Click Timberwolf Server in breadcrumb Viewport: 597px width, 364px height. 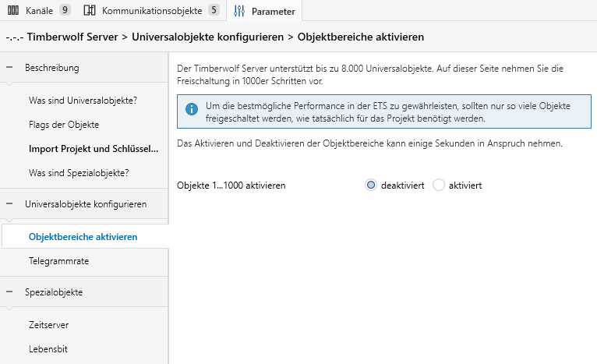pyautogui.click(x=72, y=37)
